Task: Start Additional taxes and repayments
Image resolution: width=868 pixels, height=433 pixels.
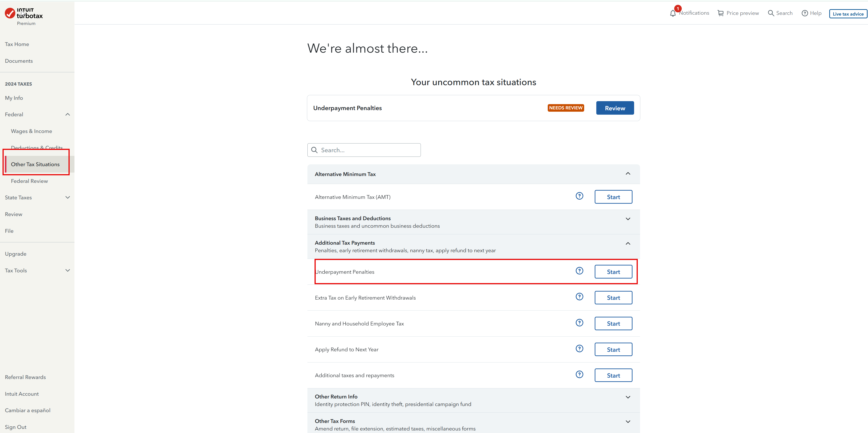Action: [613, 375]
